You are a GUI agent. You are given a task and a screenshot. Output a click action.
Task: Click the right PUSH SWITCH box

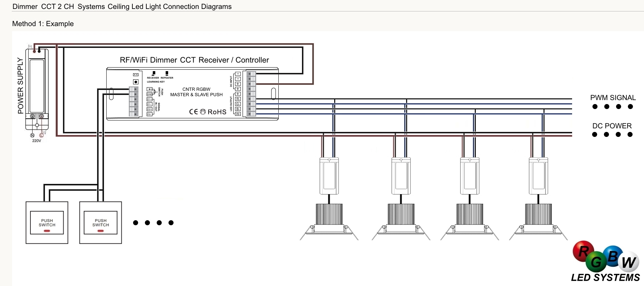[x=101, y=223]
